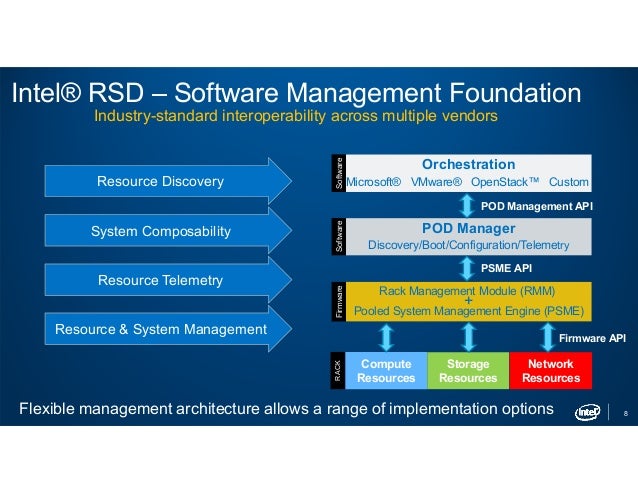Click the Intel logo in the footer

coord(587,412)
